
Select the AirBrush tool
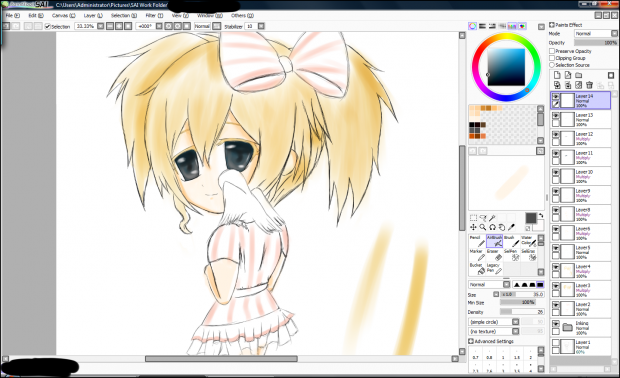tap(494, 241)
